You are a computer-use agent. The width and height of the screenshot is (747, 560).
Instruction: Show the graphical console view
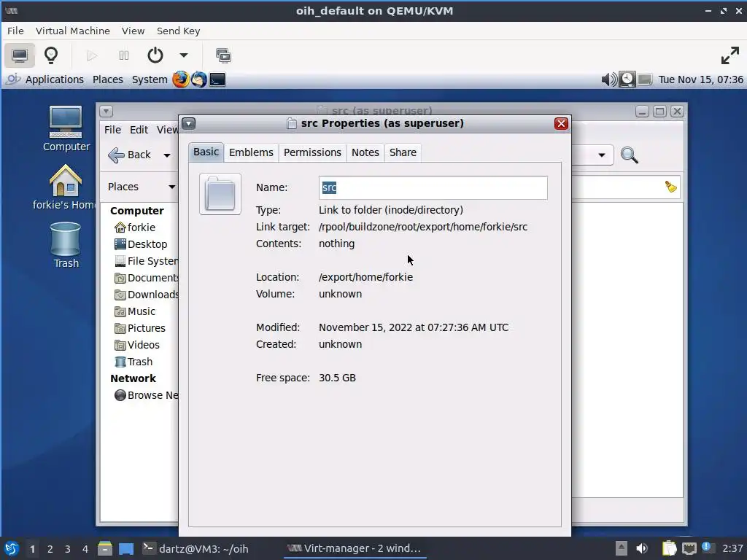point(20,55)
